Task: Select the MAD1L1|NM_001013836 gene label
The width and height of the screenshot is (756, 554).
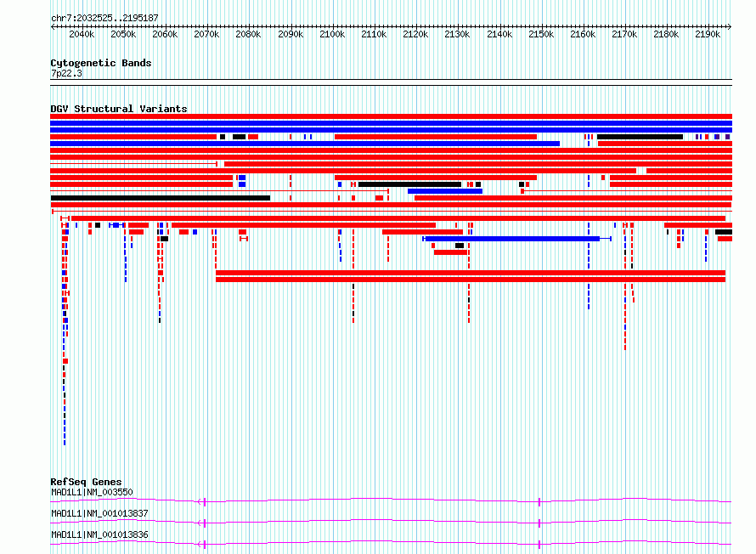Action: tap(99, 534)
